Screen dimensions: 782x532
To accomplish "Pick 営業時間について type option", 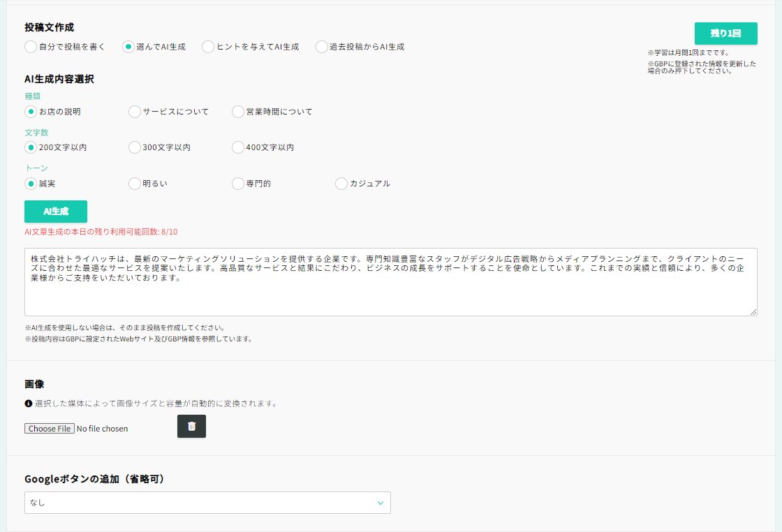I will tap(238, 112).
